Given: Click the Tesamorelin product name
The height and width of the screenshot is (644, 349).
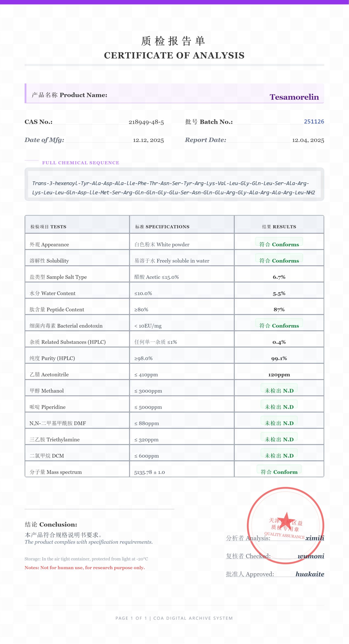Looking at the screenshot, I should point(294,97).
